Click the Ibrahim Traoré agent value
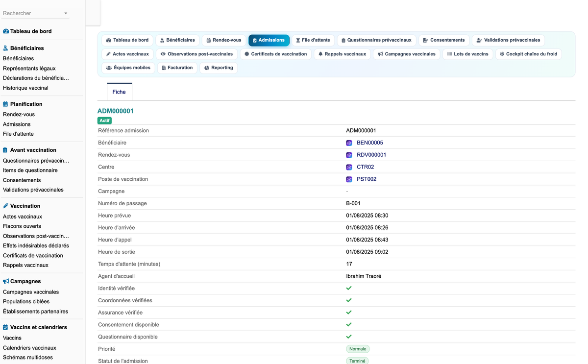Screen dimensions: 588x364 pyautogui.click(x=364, y=276)
